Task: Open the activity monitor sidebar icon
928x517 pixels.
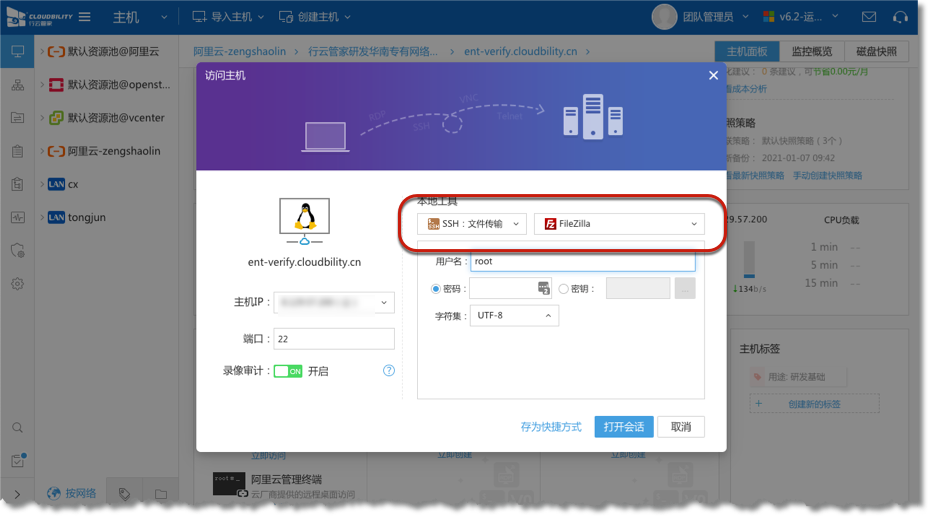Action: 18,217
